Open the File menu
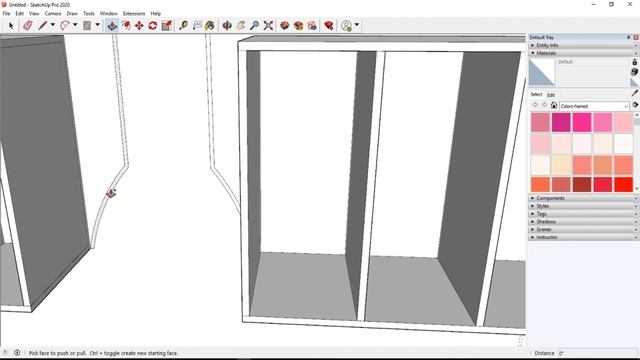Image resolution: width=640 pixels, height=360 pixels. click(x=7, y=13)
